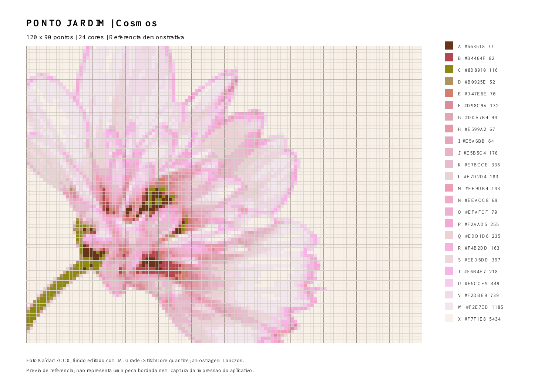Image resolution: width=555 pixels, height=392 pixels.
Task: Choose the tan swatch D #B0925E
Action: coord(449,81)
